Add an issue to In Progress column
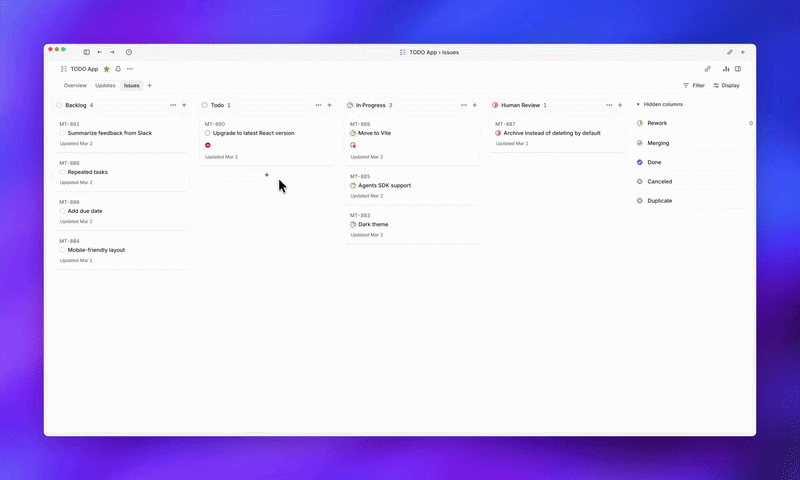This screenshot has height=480, width=800. pos(474,105)
